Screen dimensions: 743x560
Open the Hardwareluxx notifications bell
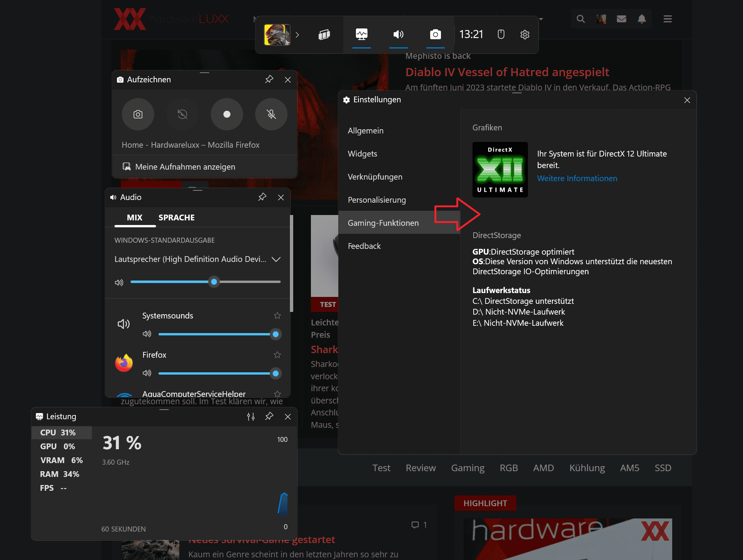pos(642,19)
